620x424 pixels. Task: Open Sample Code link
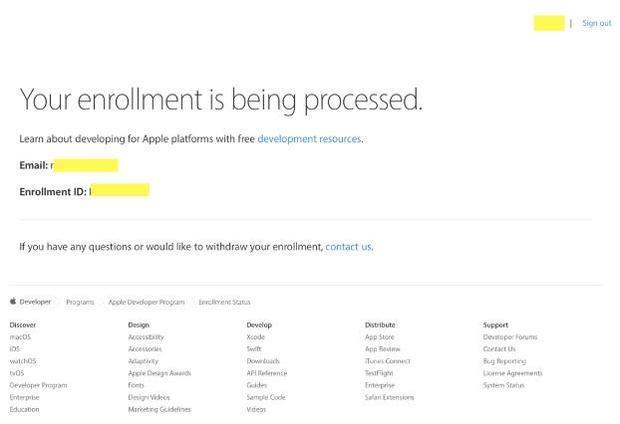point(266,397)
